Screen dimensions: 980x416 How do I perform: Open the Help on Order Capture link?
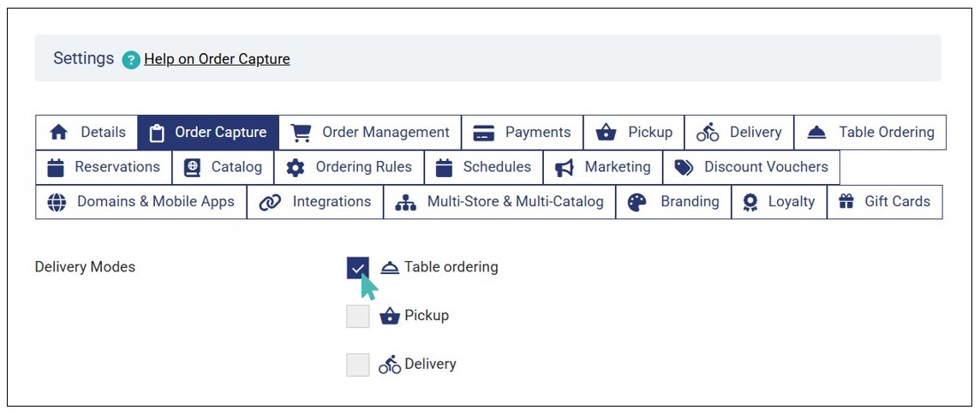[217, 59]
